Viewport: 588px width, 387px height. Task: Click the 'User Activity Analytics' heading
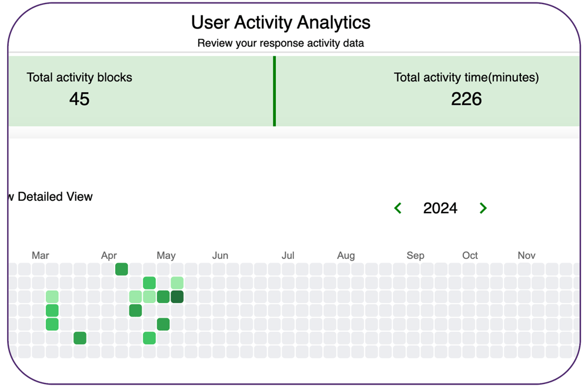pyautogui.click(x=281, y=22)
